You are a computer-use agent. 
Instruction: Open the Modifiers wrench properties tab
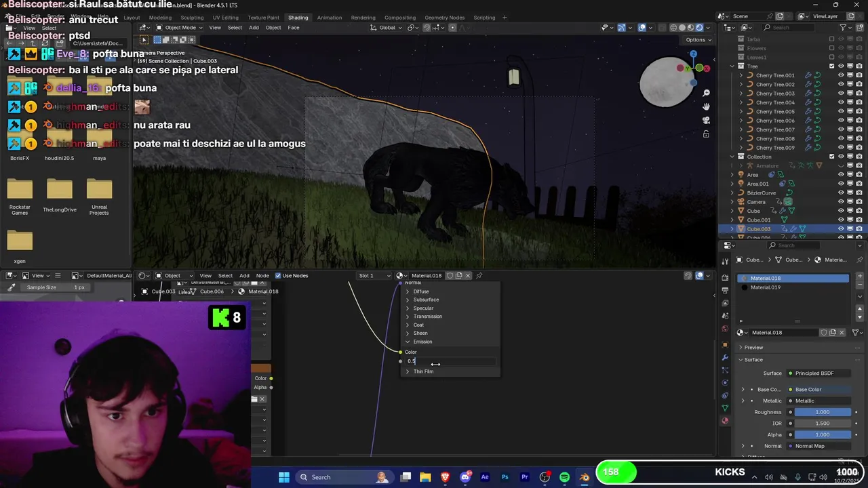click(x=725, y=357)
